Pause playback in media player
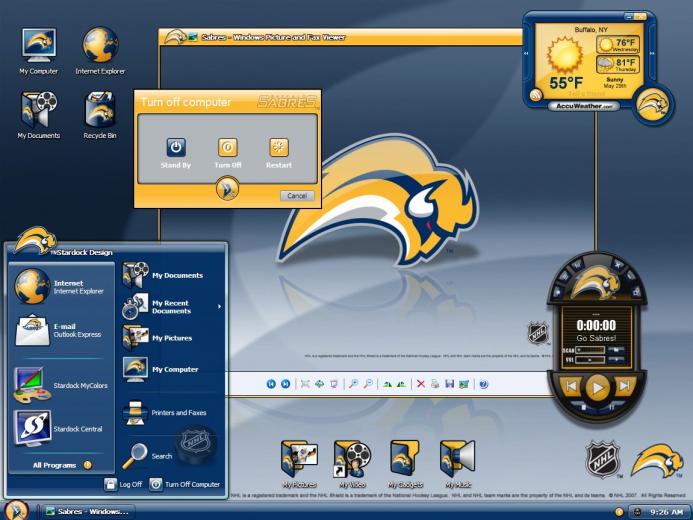 pyautogui.click(x=612, y=407)
